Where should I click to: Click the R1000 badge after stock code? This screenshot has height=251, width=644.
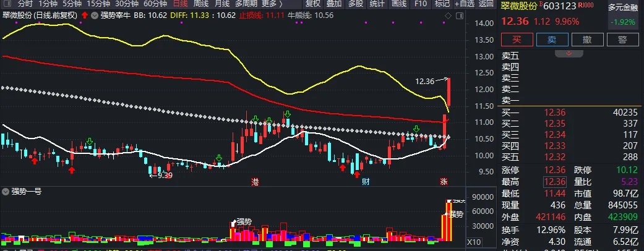tap(586, 6)
